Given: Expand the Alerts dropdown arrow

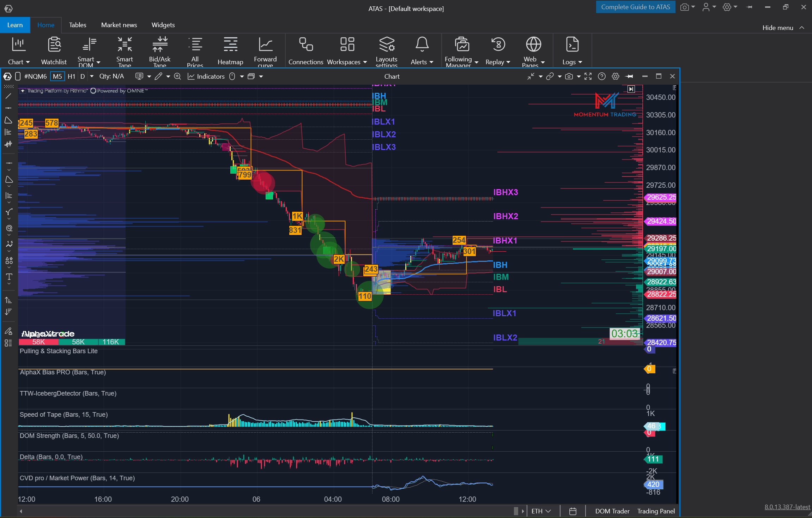Looking at the screenshot, I should [431, 62].
